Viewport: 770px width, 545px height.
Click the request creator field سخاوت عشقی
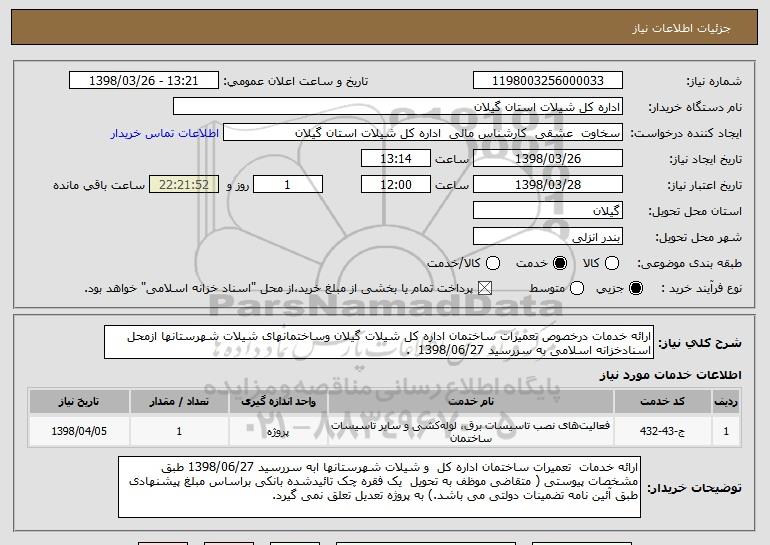(x=423, y=133)
